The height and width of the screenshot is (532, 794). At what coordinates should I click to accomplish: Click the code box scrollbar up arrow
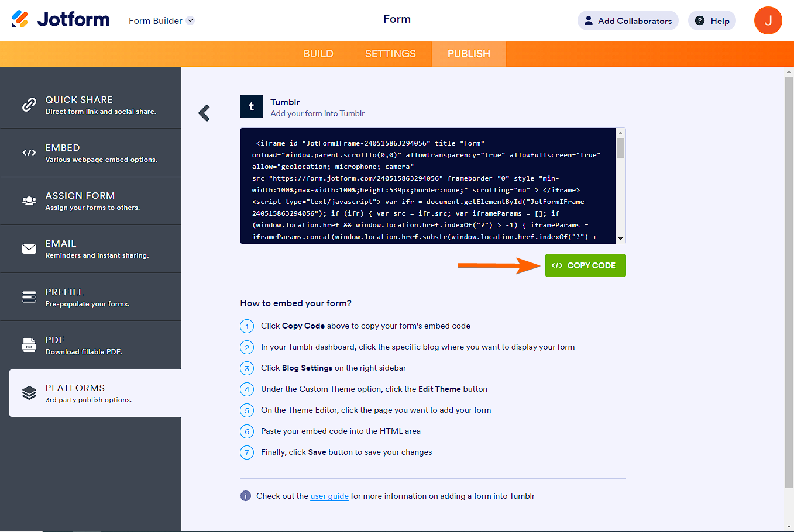coord(621,133)
